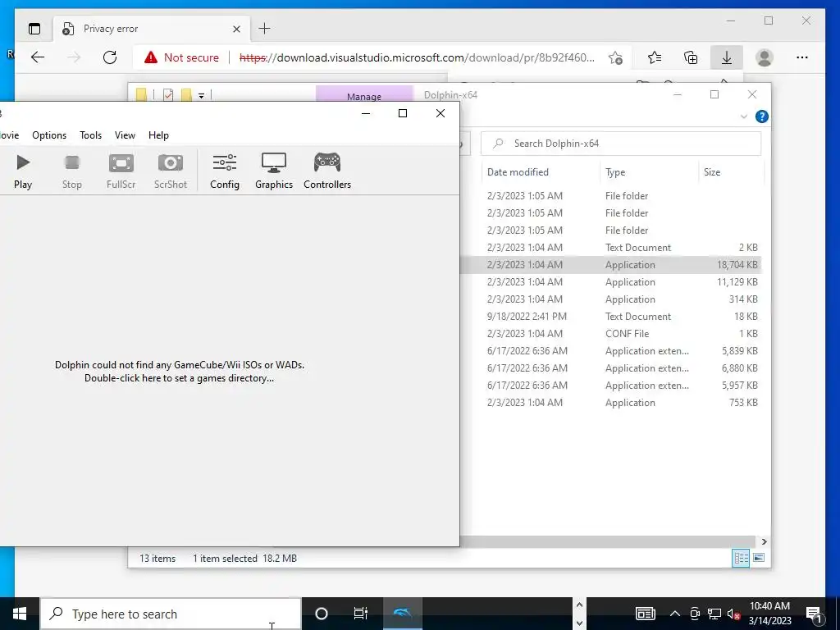Close the Privacy error tab

coord(236,29)
